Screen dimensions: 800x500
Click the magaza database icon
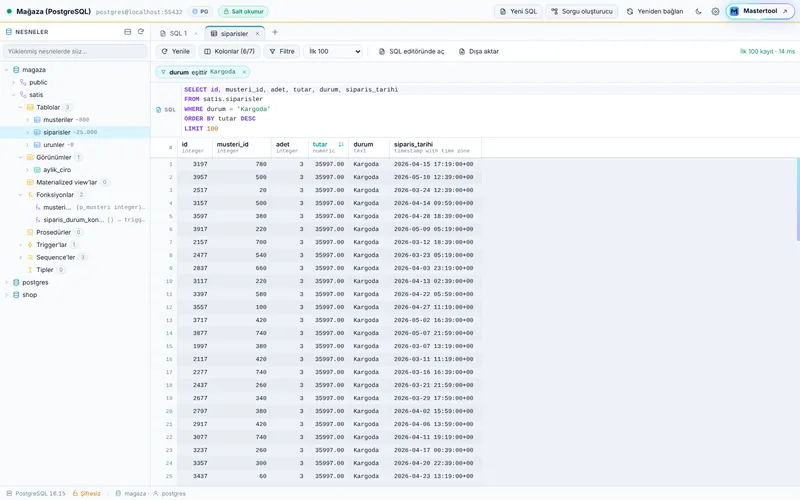coord(16,70)
